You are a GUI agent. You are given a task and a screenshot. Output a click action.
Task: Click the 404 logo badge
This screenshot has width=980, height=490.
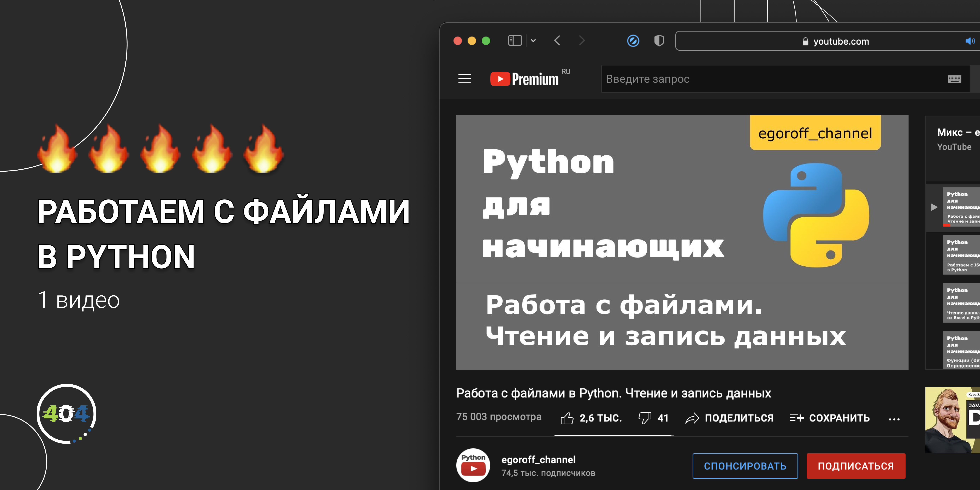click(67, 414)
